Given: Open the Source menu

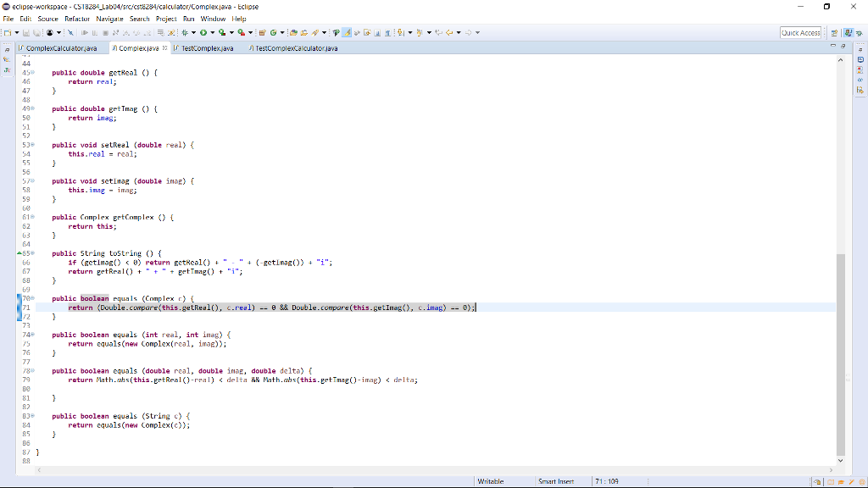Looking at the screenshot, I should (x=47, y=19).
